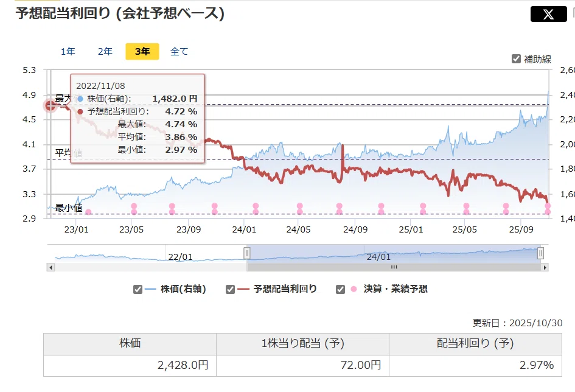Image resolution: width=575 pixels, height=392 pixels.
Task: Toggle the 補助線 guide lines checkbox
Action: [516, 58]
